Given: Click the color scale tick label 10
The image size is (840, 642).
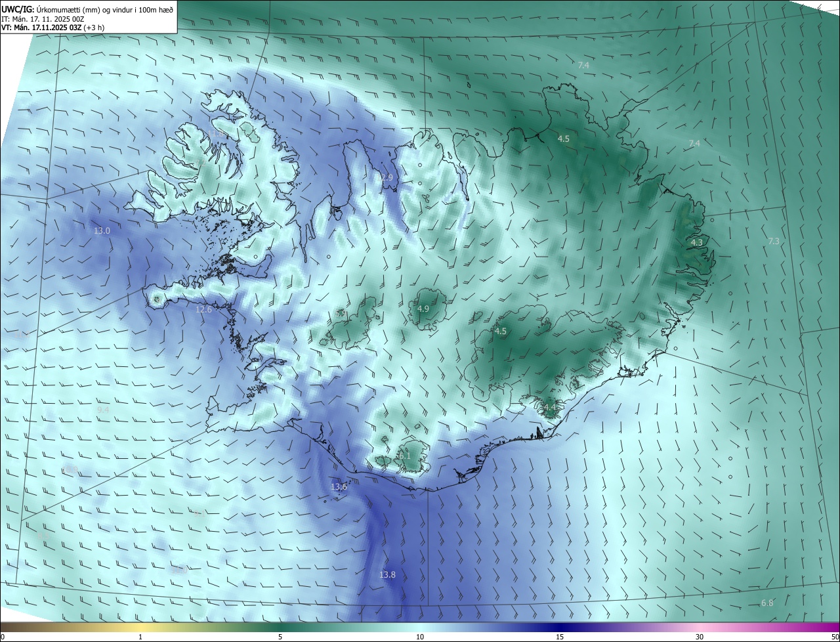Looking at the screenshot, I should (x=420, y=637).
